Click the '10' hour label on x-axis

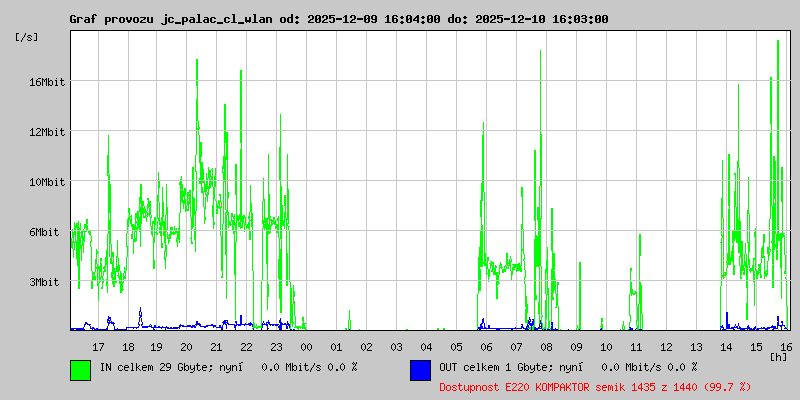point(606,347)
